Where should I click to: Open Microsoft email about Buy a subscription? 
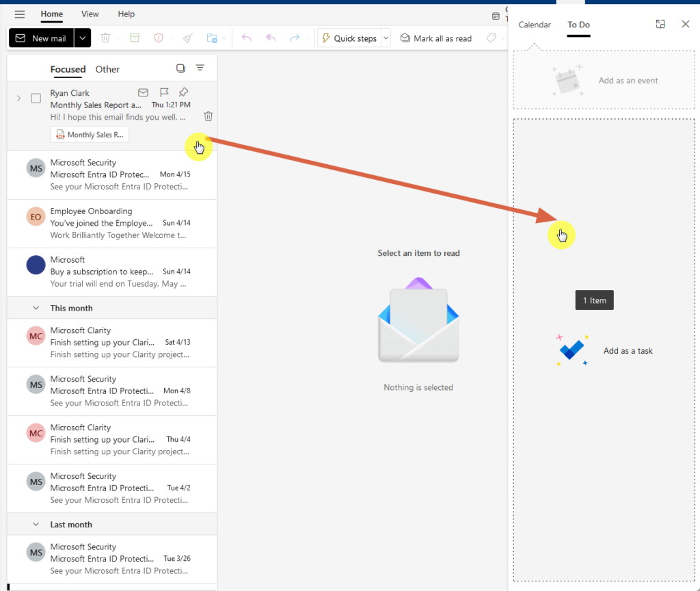tap(112, 272)
